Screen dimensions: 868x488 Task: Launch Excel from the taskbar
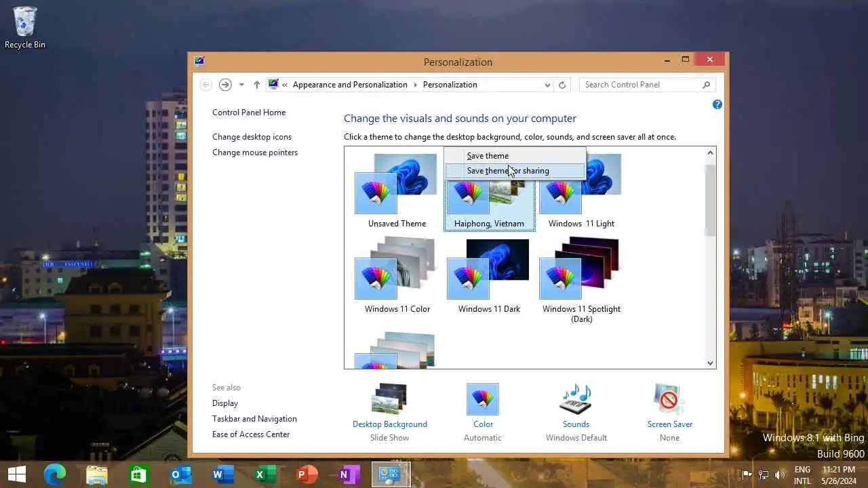click(x=264, y=474)
